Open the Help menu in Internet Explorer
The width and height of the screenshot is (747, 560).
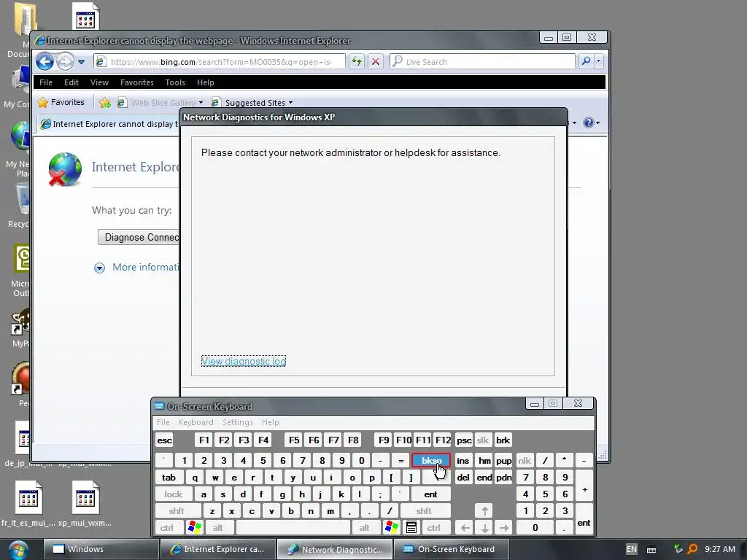(205, 82)
